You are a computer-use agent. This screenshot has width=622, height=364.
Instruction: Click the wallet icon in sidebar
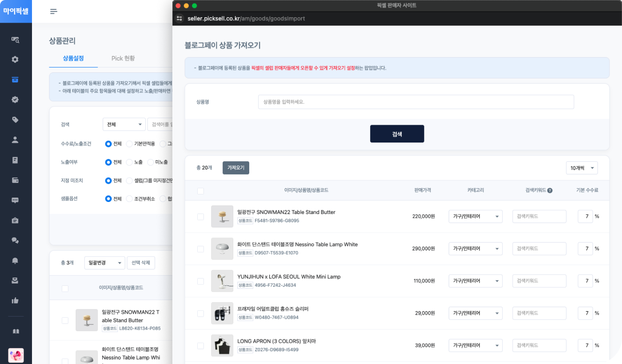tap(15, 180)
